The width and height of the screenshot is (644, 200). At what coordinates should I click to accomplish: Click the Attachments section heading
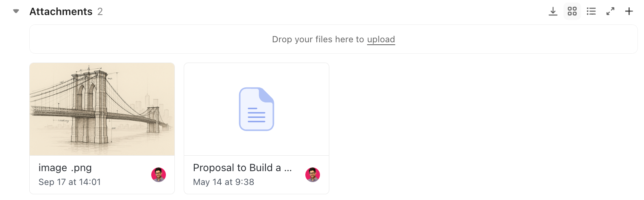61,11
